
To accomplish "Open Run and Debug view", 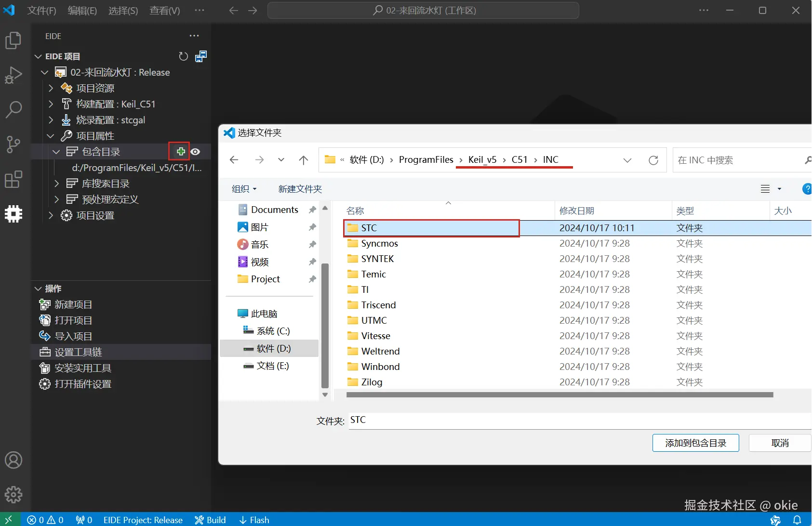I will click(x=13, y=75).
